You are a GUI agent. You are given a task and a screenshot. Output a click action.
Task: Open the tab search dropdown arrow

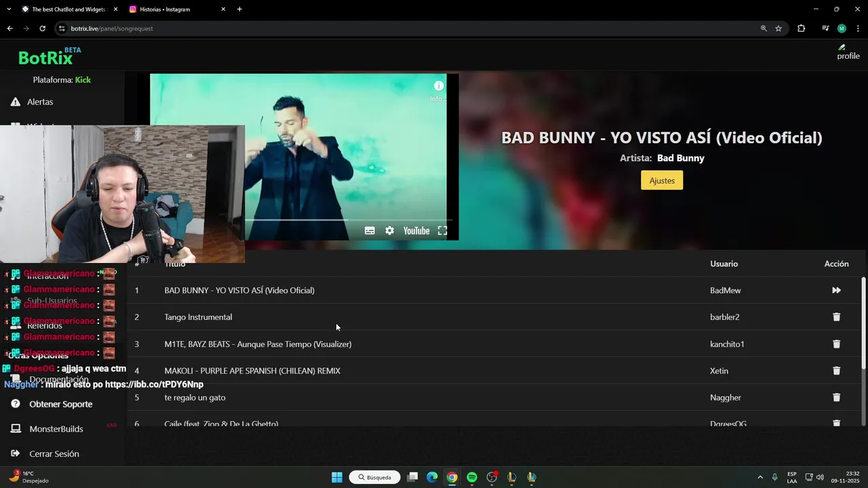[x=8, y=9]
